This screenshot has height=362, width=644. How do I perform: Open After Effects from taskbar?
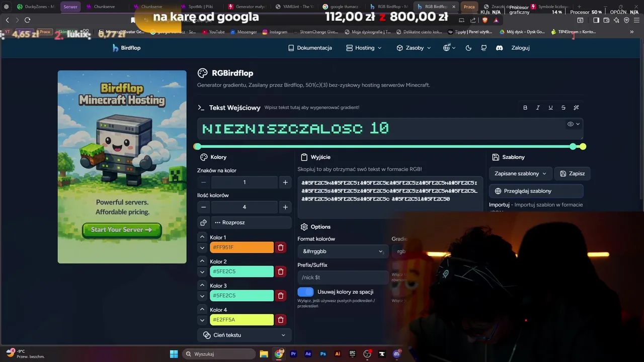coord(308,354)
